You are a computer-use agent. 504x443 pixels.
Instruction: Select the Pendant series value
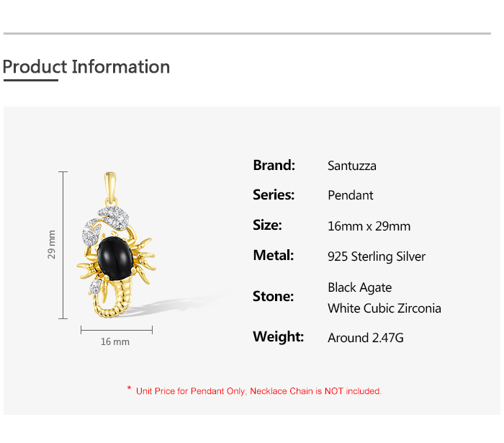351,195
